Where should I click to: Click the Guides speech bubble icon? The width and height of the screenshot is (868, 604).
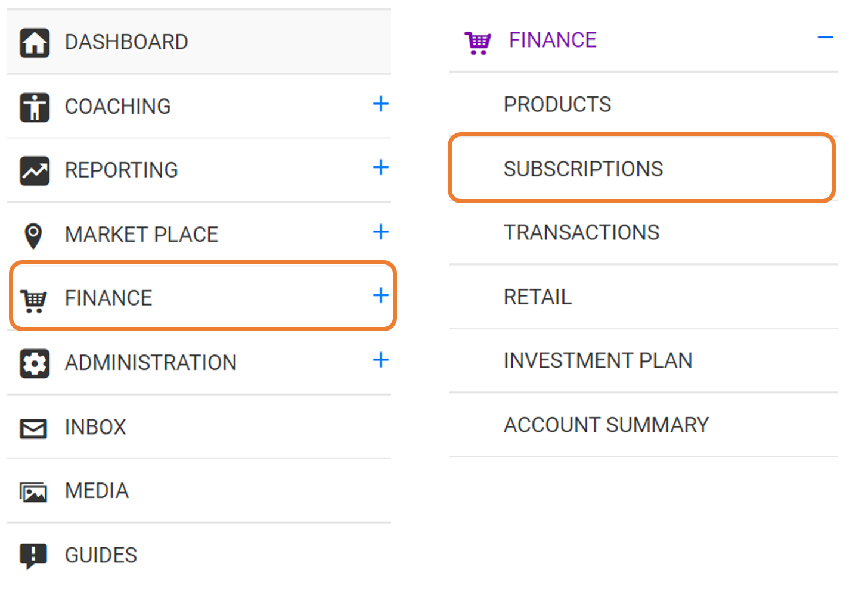33,556
